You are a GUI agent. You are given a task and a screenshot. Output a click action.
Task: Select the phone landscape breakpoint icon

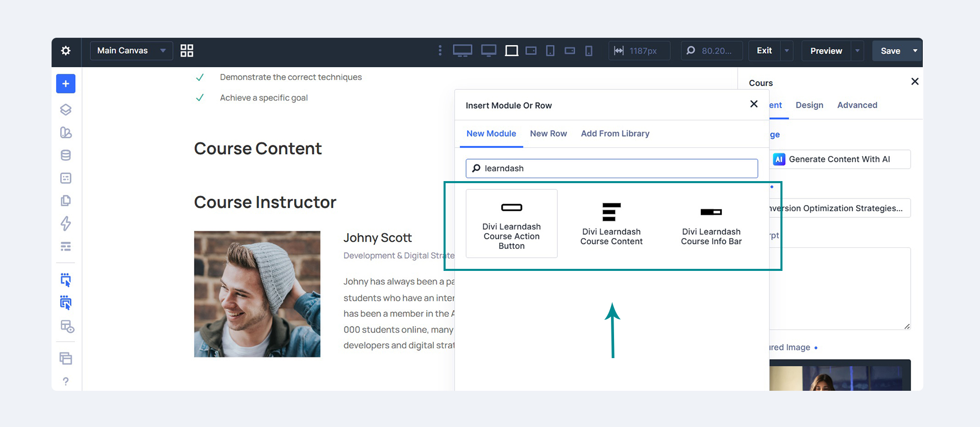[x=570, y=51]
